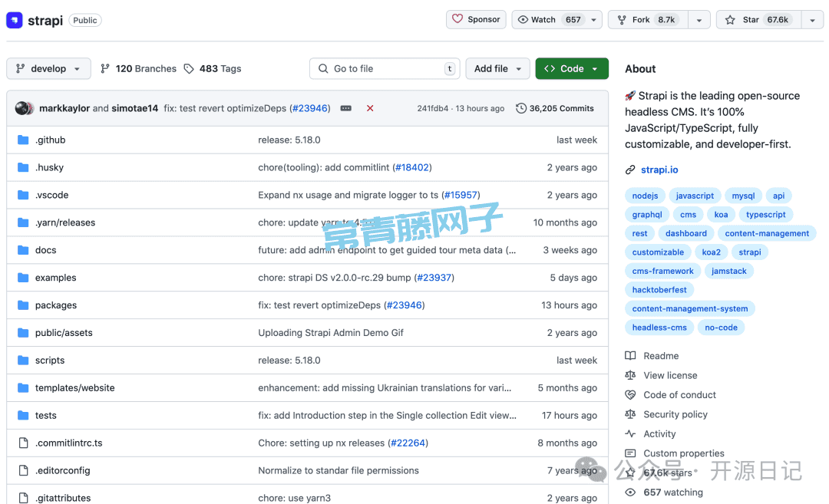Open the Star lists dropdown arrow
This screenshot has width=829, height=504.
pyautogui.click(x=813, y=20)
